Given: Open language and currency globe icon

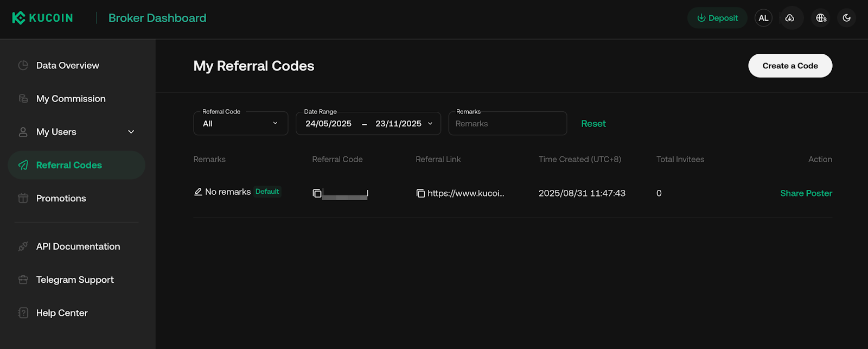Looking at the screenshot, I should click(x=821, y=18).
